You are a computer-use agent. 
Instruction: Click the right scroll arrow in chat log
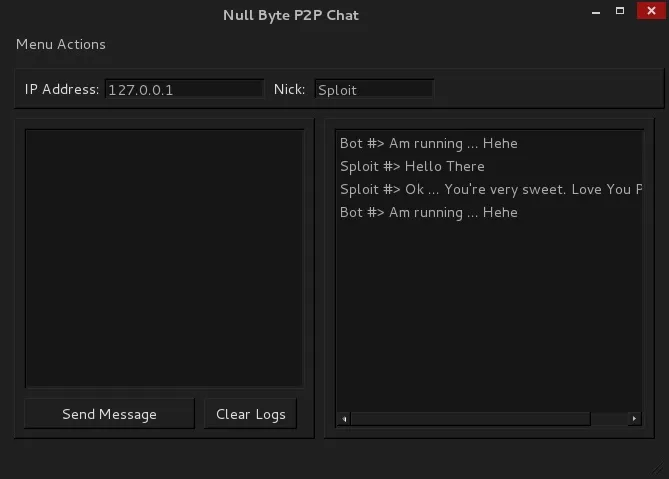point(634,419)
